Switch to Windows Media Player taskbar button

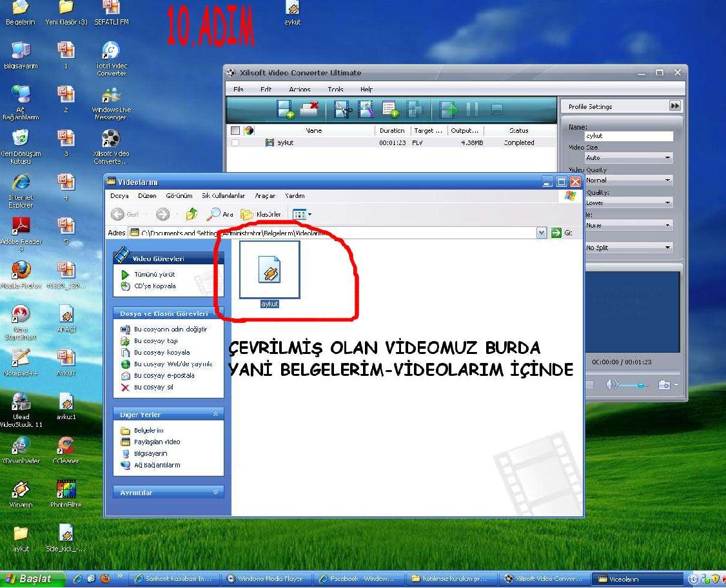pos(266,579)
